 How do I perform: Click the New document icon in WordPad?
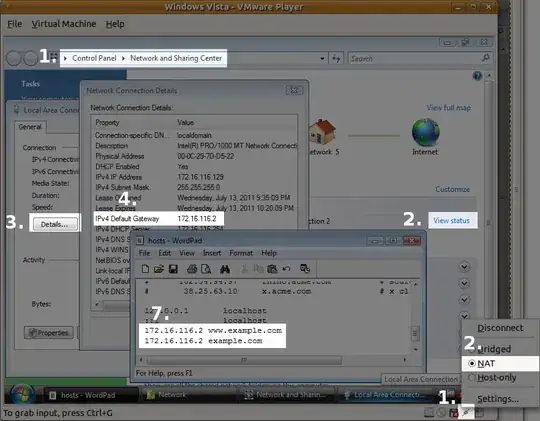point(145,269)
